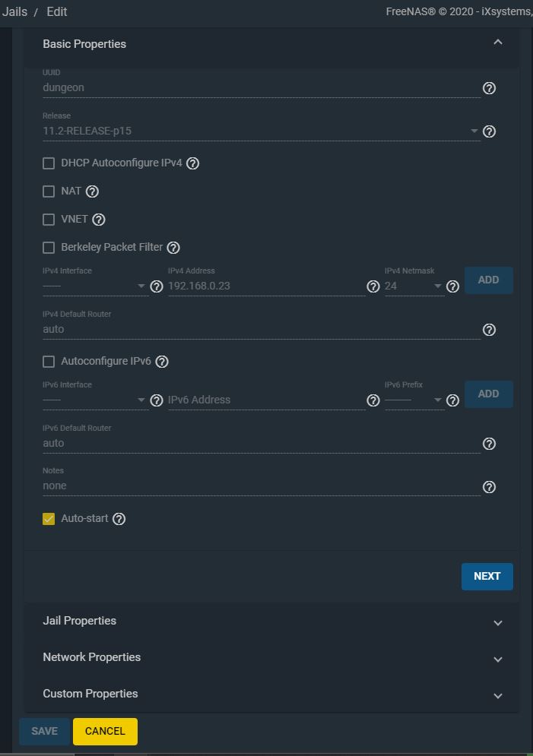
Task: Expand the Jail Properties section
Action: (272, 621)
